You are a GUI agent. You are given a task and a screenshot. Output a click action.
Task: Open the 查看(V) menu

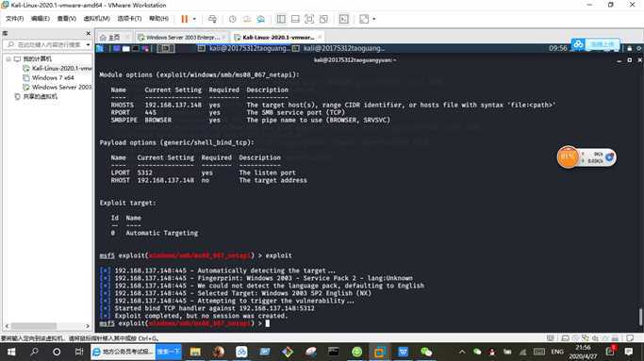pyautogui.click(x=67, y=19)
